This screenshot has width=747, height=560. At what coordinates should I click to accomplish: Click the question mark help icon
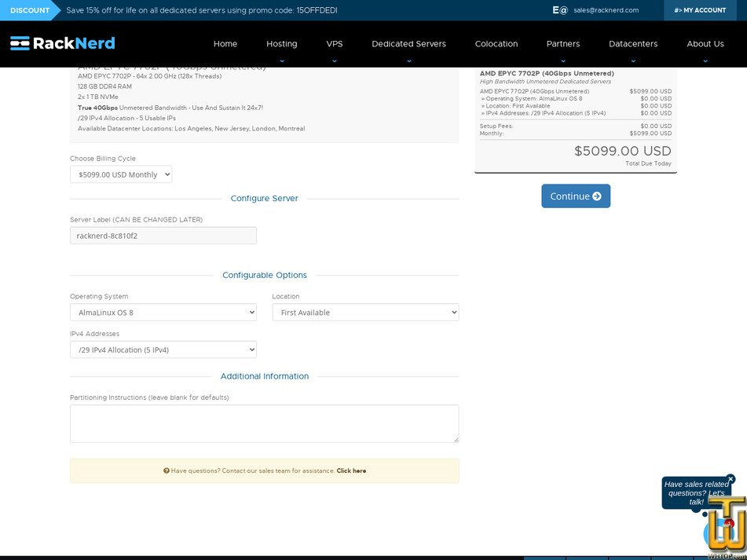tap(166, 470)
